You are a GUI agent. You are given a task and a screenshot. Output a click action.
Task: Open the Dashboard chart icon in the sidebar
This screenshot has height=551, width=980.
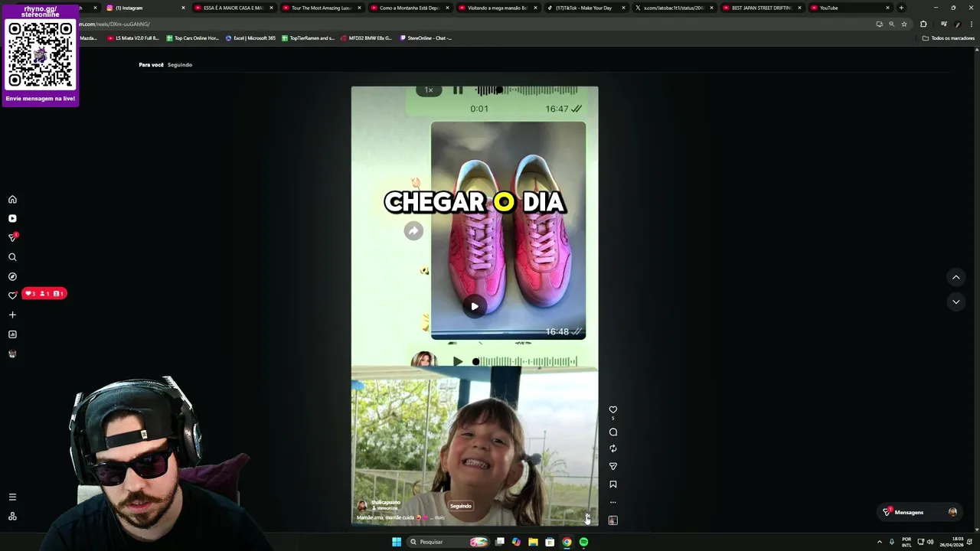pos(12,334)
